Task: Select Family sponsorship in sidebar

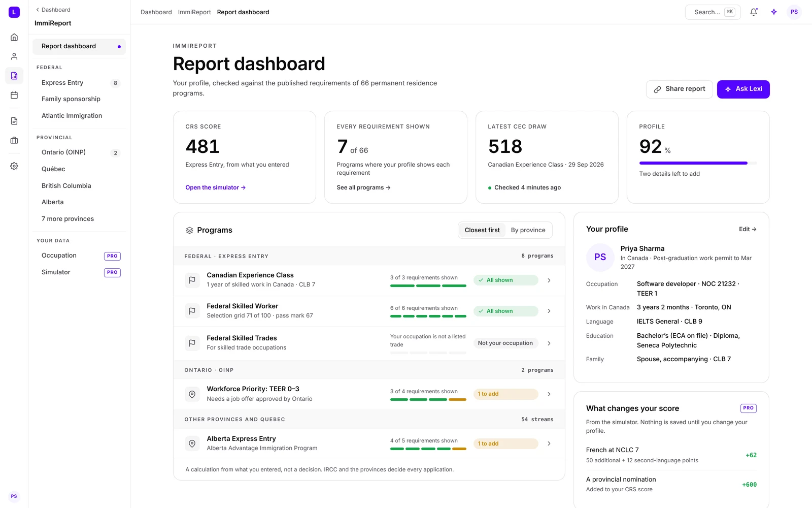Action: 79,99
